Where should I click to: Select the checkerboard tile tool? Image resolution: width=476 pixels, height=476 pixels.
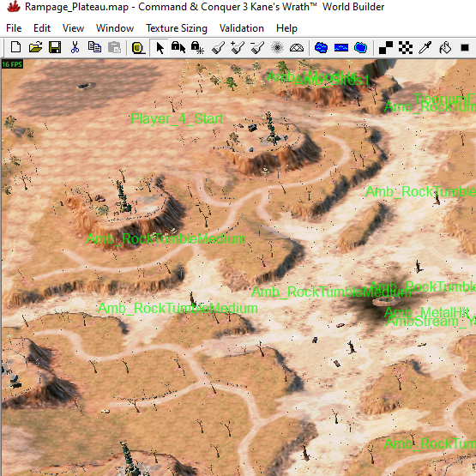[x=406, y=48]
